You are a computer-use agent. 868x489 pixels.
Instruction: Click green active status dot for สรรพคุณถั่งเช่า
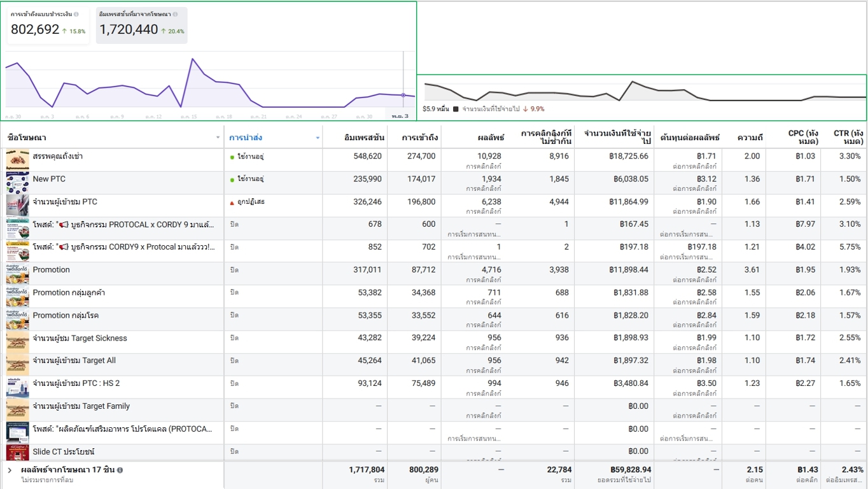(232, 157)
